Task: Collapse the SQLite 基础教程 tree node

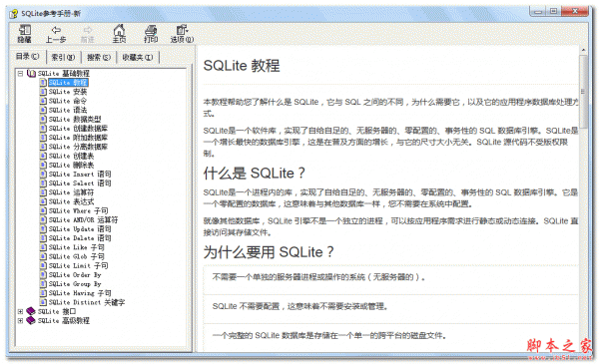Action: pyautogui.click(x=21, y=73)
